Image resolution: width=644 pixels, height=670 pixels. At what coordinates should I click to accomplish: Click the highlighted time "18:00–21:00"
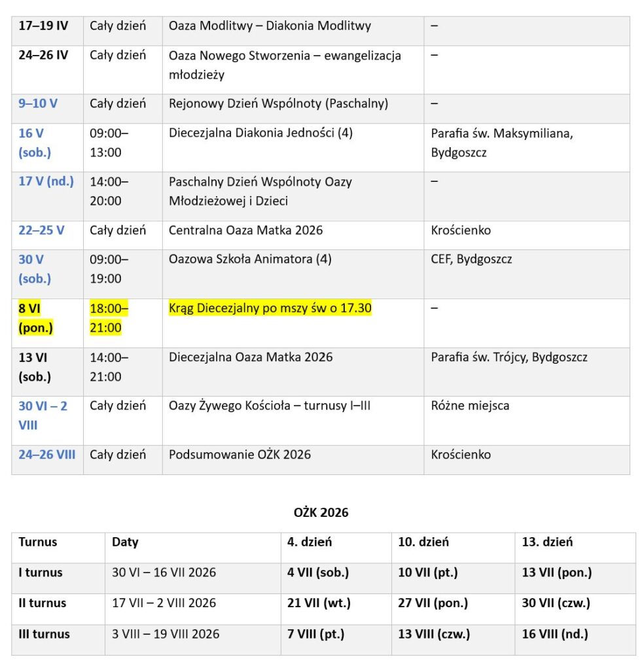(x=109, y=318)
